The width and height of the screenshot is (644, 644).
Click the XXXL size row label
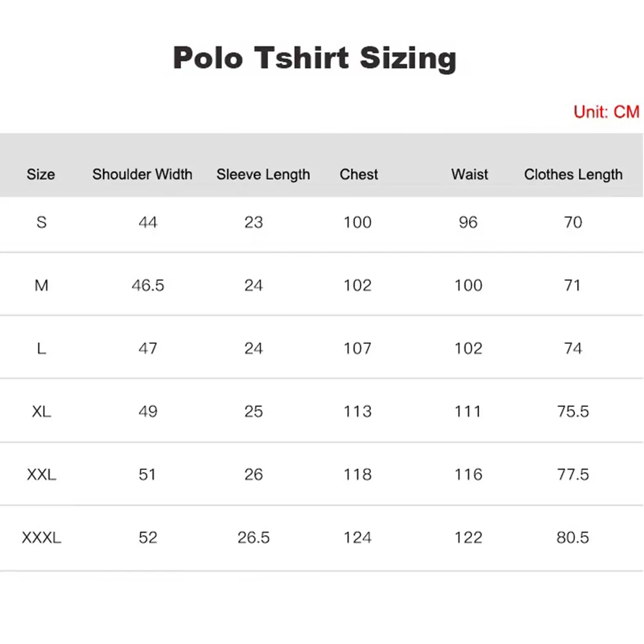tap(41, 538)
